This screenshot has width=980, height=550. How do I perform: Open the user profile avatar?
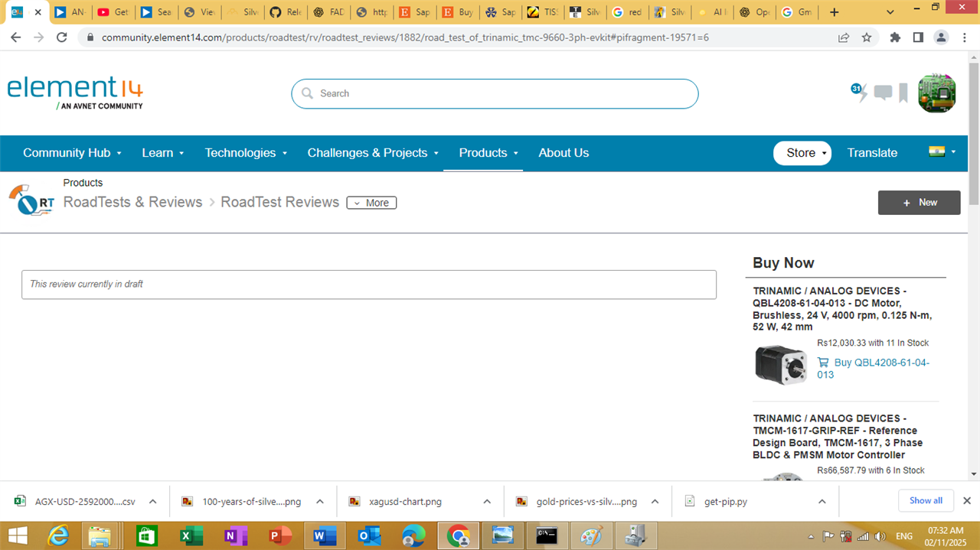(x=936, y=93)
